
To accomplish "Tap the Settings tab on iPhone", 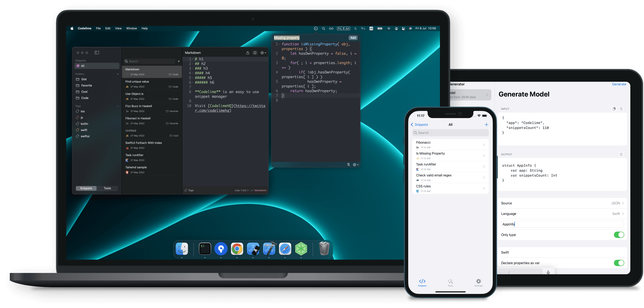I will (478, 283).
